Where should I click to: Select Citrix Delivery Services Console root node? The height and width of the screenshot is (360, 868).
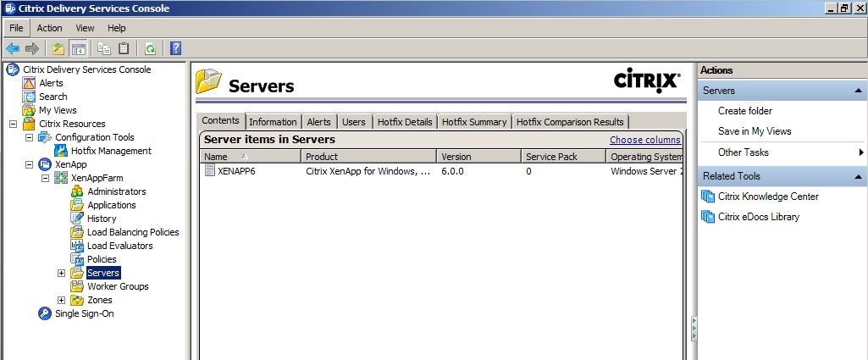click(x=87, y=69)
